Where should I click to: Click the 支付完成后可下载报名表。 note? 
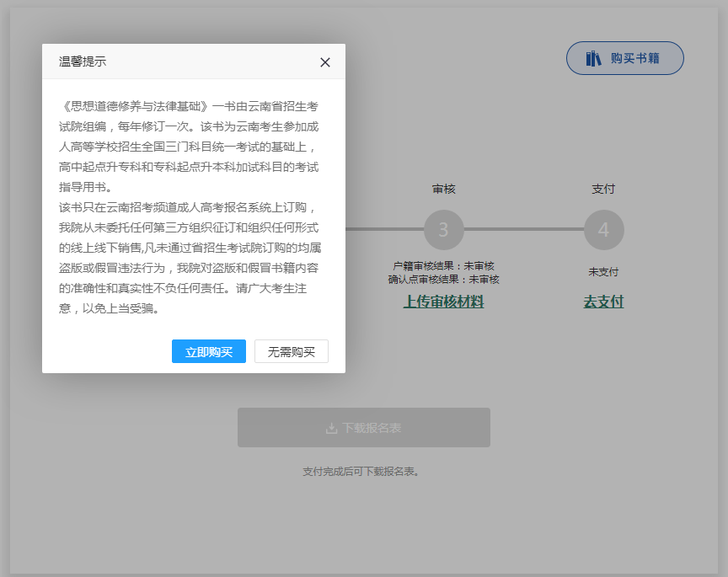pos(361,472)
